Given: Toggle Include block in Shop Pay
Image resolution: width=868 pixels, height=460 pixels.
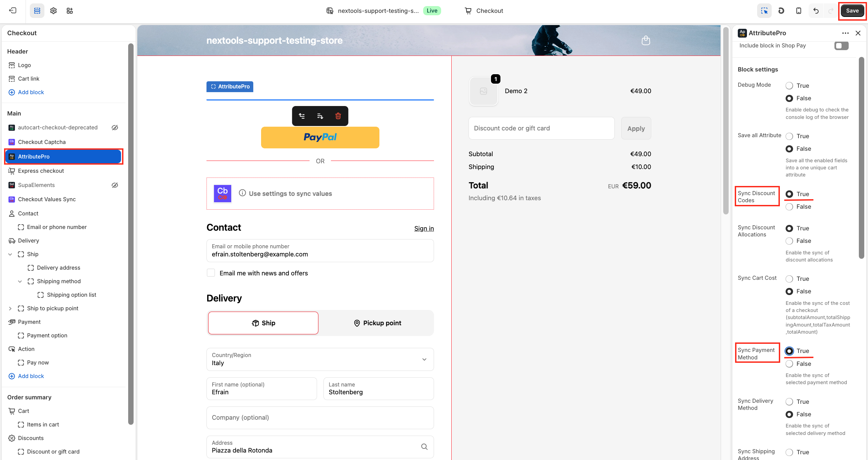Looking at the screenshot, I should point(841,46).
